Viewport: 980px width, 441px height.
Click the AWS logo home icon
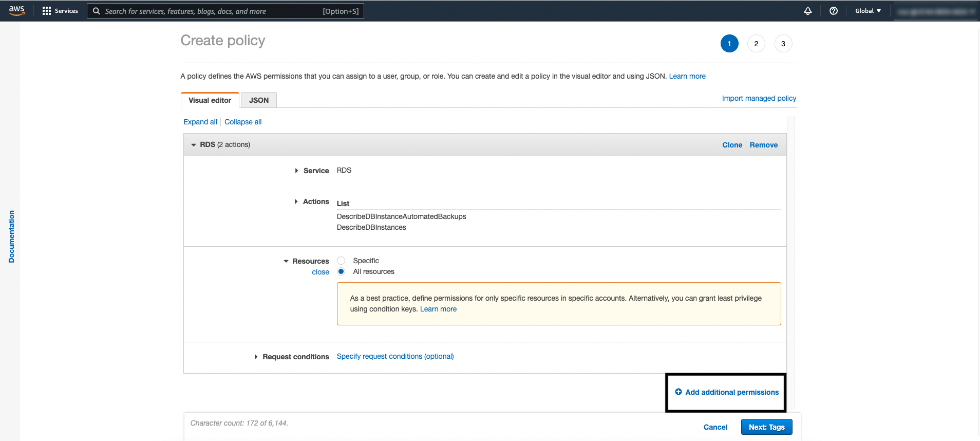17,11
